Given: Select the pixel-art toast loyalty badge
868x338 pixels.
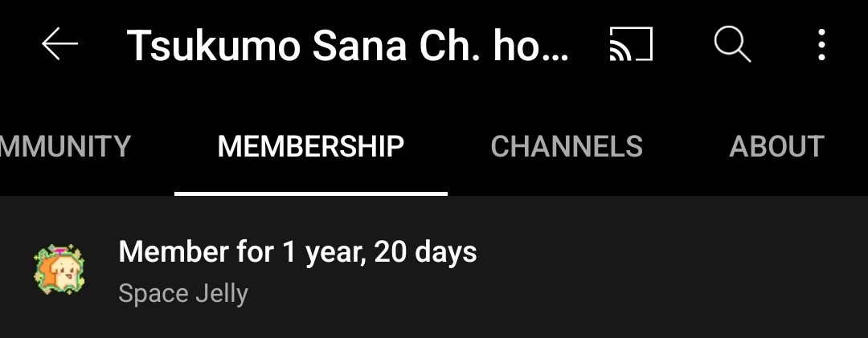Looking at the screenshot, I should [x=59, y=270].
